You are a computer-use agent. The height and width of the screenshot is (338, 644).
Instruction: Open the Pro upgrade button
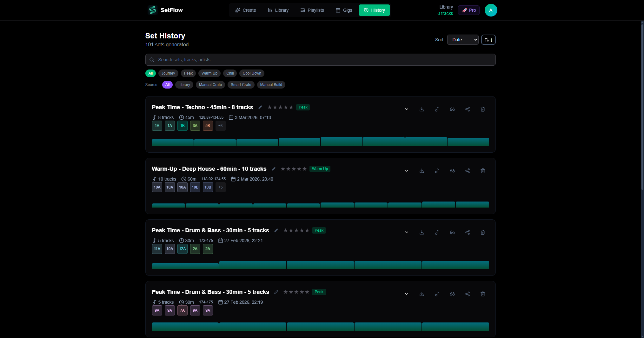469,10
